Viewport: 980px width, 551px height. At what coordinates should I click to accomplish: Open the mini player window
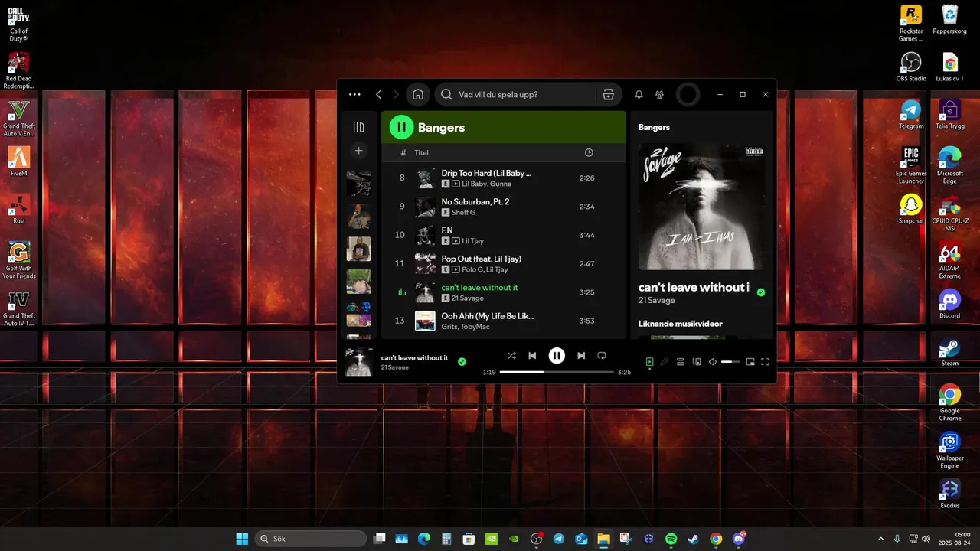point(750,362)
